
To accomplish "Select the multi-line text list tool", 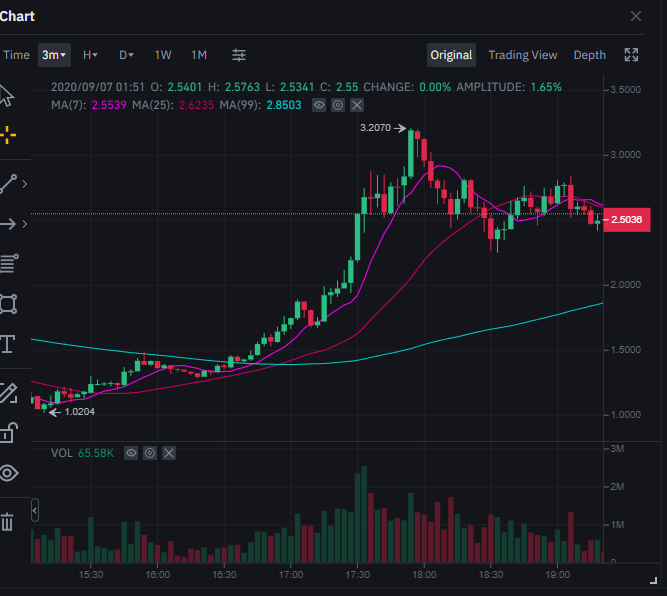I will (x=8, y=264).
